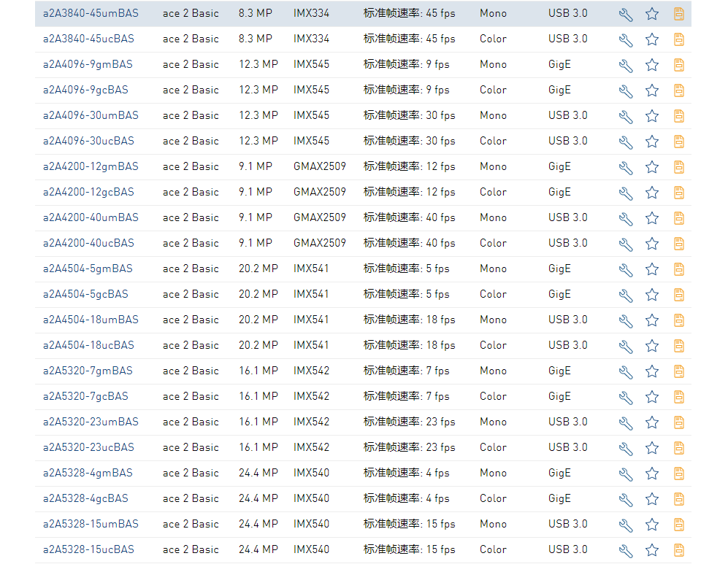Star the a2A4200-12gcBAS model
The image size is (728, 564).
click(652, 193)
